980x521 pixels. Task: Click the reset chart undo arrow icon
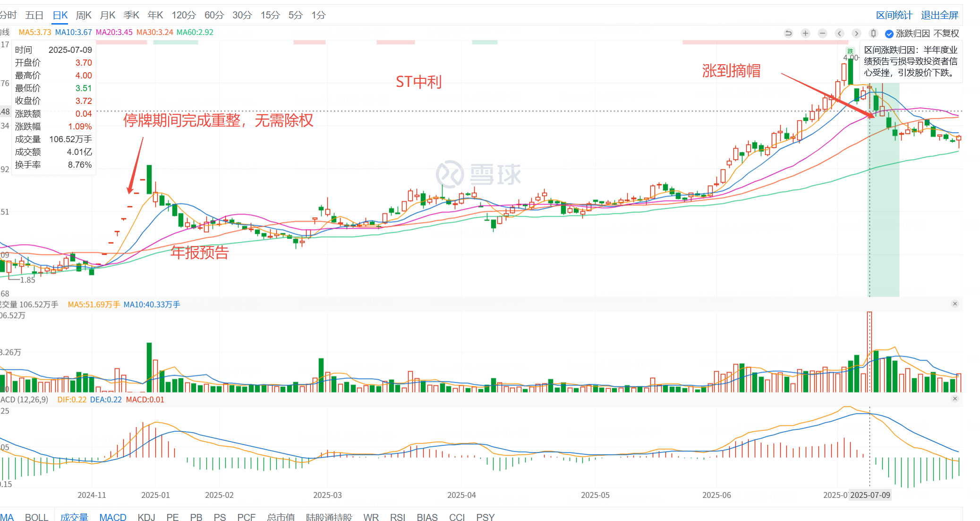pyautogui.click(x=788, y=33)
